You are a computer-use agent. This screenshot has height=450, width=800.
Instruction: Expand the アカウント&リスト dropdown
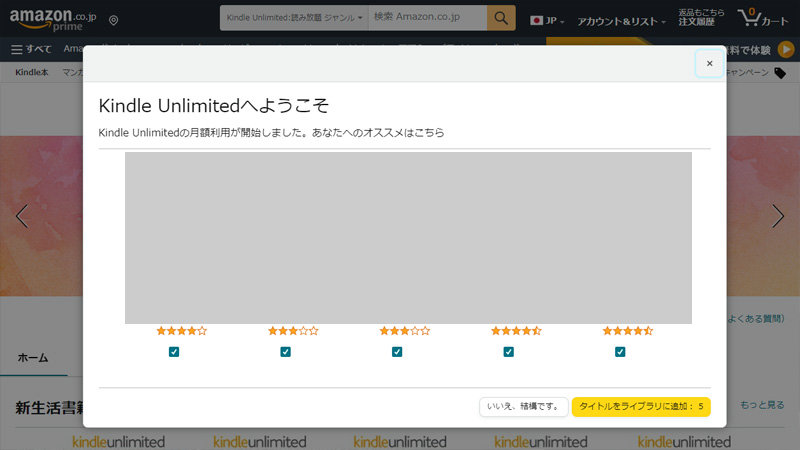click(x=621, y=21)
